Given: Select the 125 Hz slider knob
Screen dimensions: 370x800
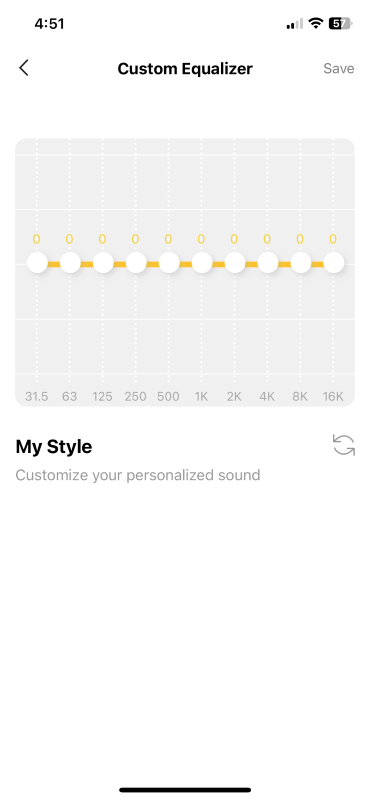Looking at the screenshot, I should click(103, 263).
